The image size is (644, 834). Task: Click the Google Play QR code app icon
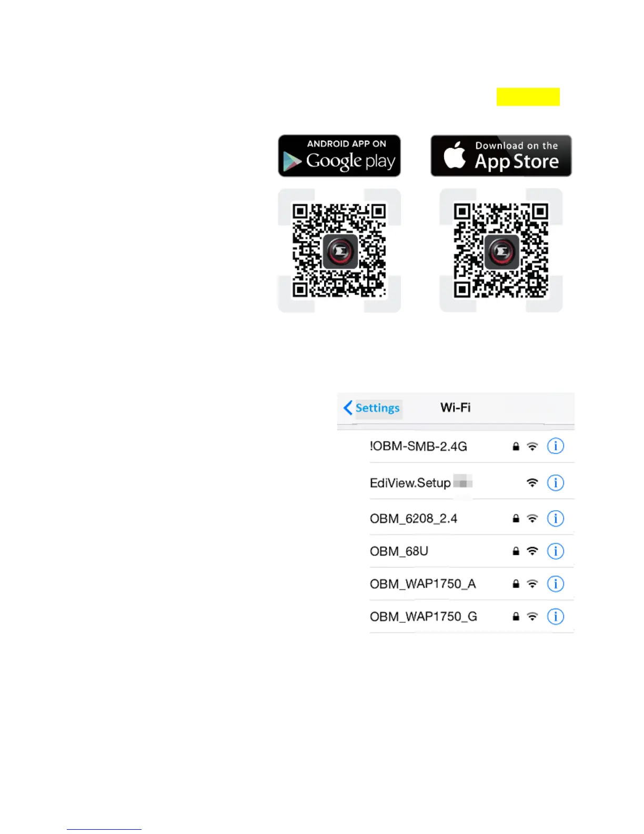pyautogui.click(x=340, y=252)
